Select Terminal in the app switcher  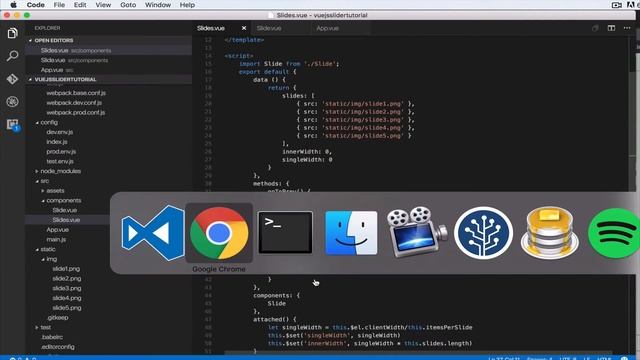pos(285,232)
